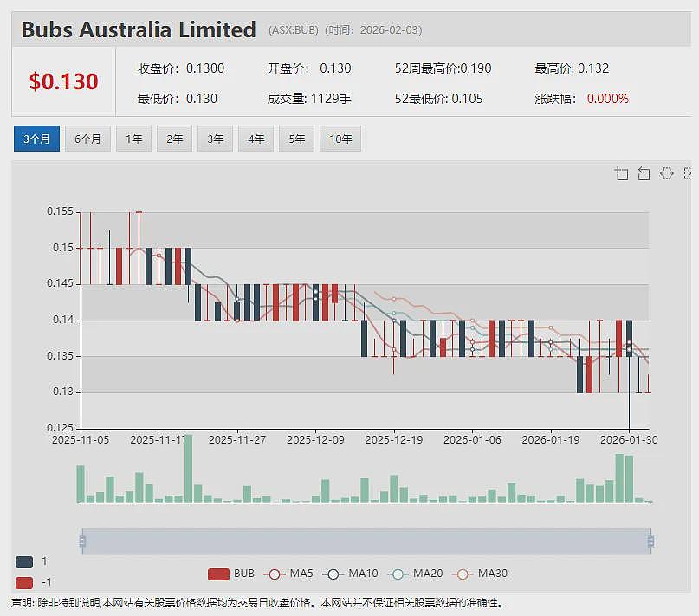Click the 52周最高价:0.190 value
The width and height of the screenshot is (699, 616).
443,68
